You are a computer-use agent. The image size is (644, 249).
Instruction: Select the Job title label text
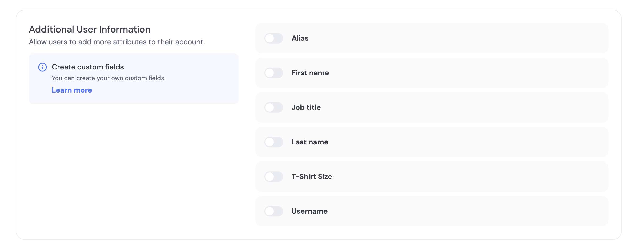click(306, 107)
